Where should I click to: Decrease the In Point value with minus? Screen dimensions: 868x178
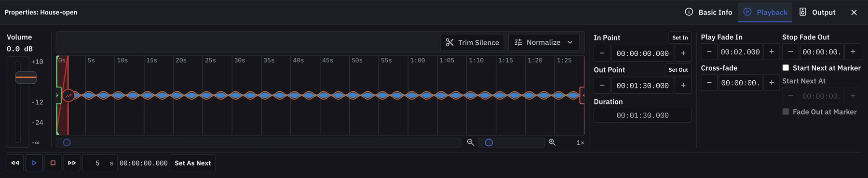tap(602, 53)
